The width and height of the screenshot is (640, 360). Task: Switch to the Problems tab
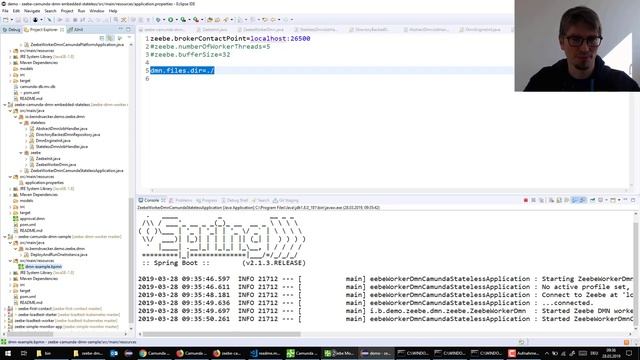pos(181,200)
